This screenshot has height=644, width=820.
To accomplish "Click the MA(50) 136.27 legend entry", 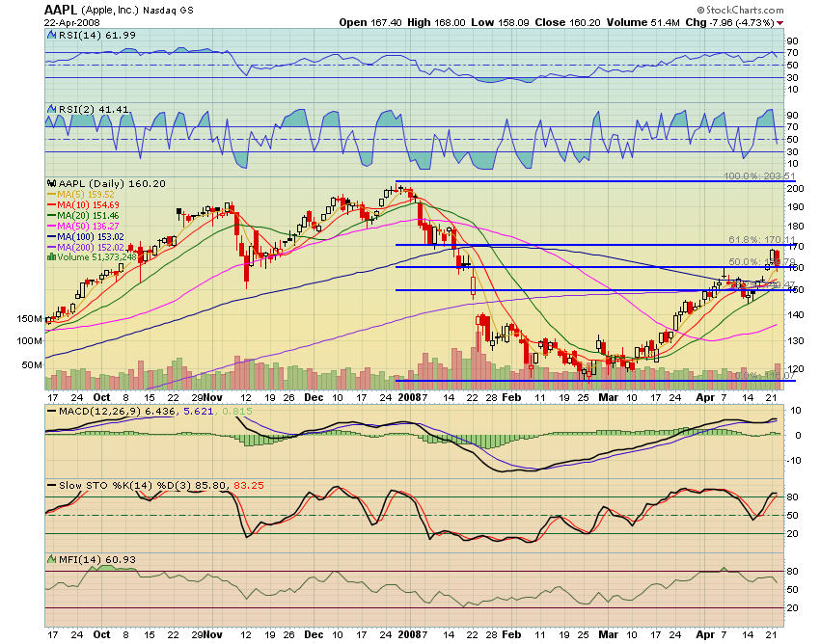I will point(83,226).
